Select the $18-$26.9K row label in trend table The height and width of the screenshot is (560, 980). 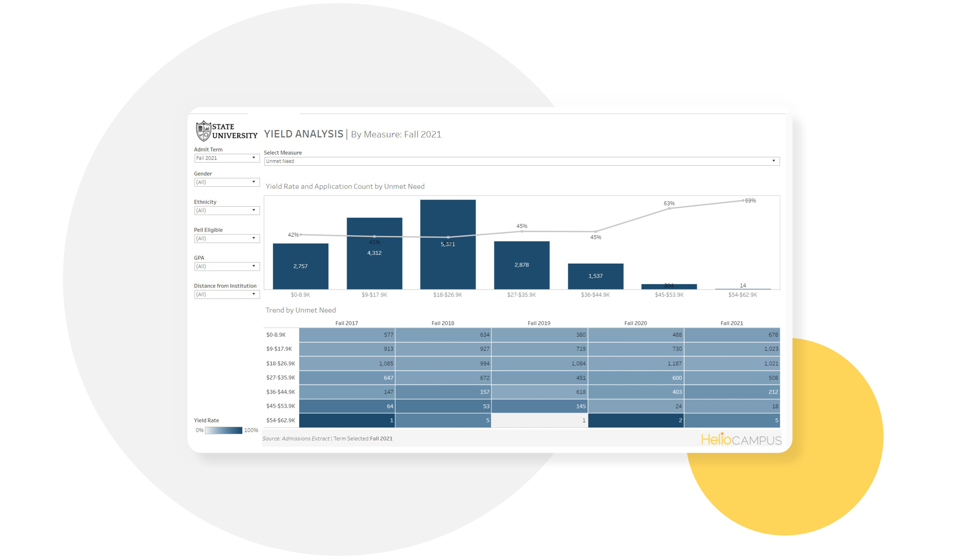pos(281,364)
